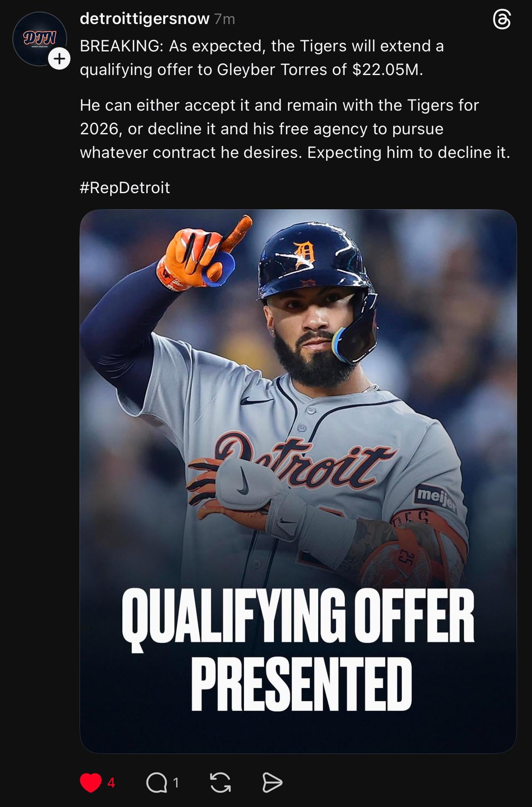This screenshot has width=532, height=807.
Task: Open the detroittigersnow username profile link
Action: point(145,19)
